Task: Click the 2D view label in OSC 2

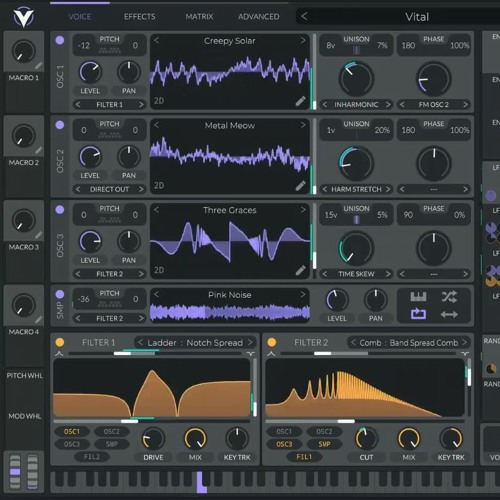Action: tap(159, 185)
